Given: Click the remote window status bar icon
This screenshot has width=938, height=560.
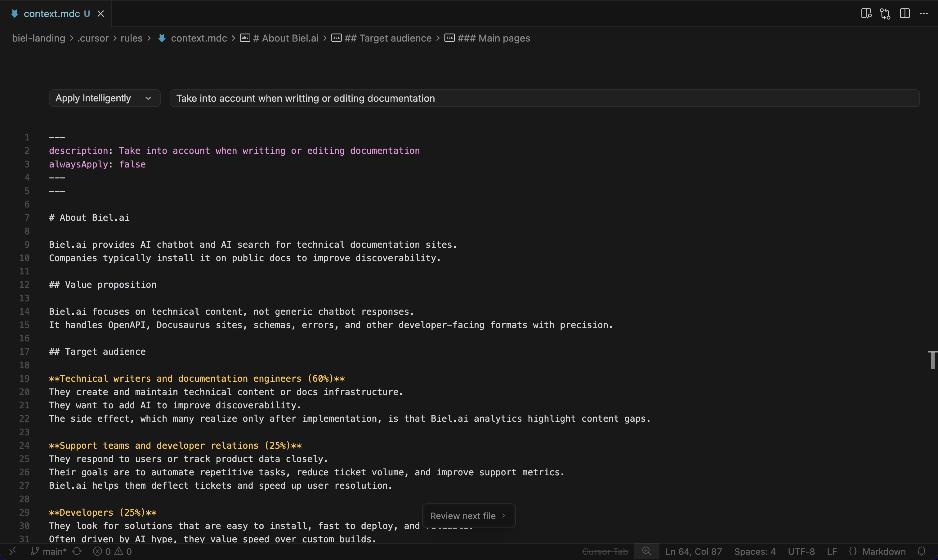Looking at the screenshot, I should click(12, 551).
